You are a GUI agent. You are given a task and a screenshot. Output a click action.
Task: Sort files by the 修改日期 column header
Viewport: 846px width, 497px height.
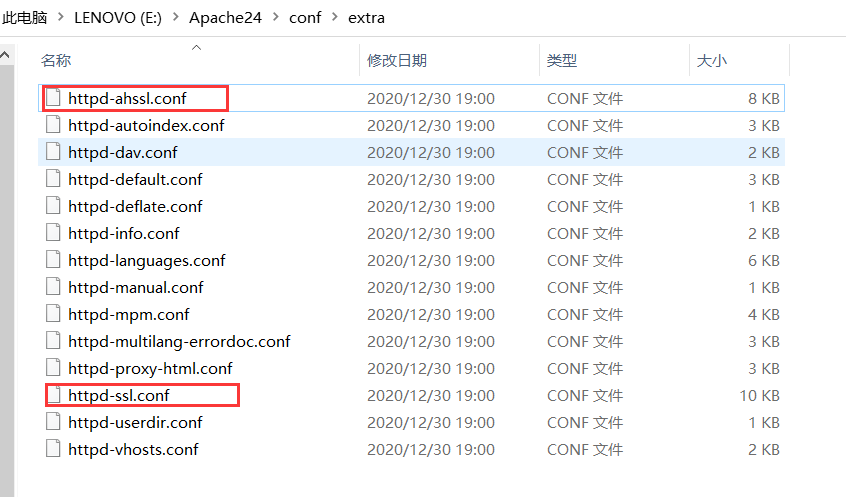pos(397,60)
